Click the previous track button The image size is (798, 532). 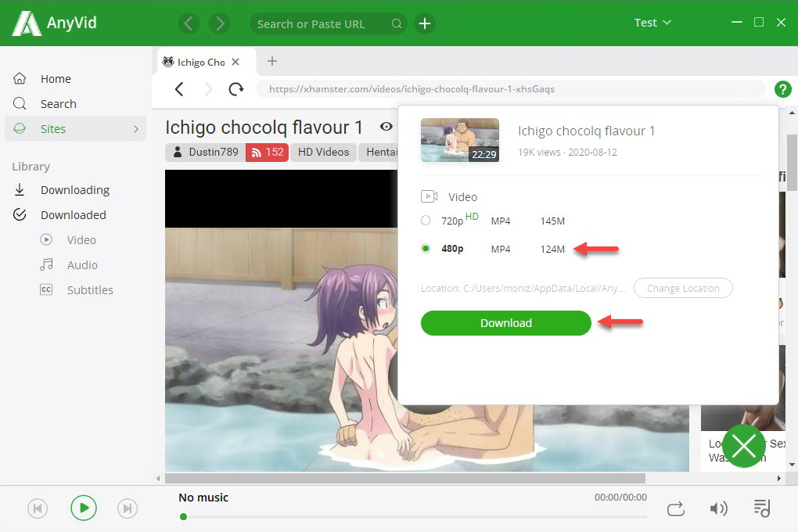pos(38,508)
